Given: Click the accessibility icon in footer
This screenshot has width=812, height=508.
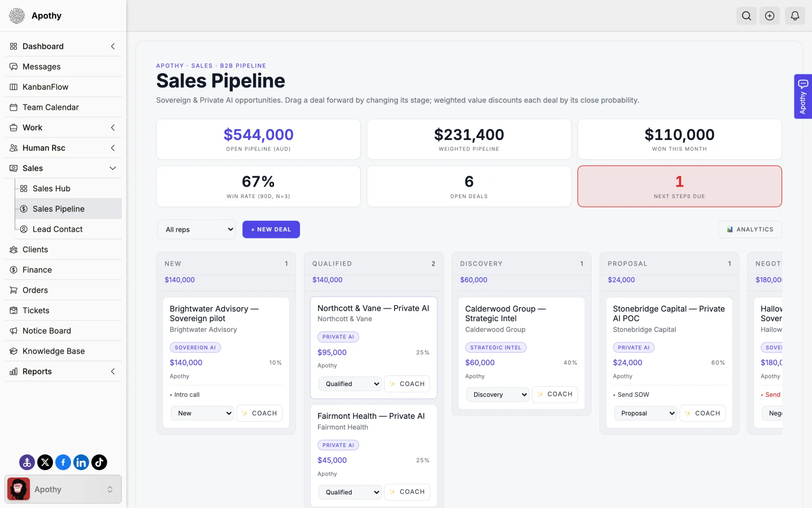Looking at the screenshot, I should (27, 462).
